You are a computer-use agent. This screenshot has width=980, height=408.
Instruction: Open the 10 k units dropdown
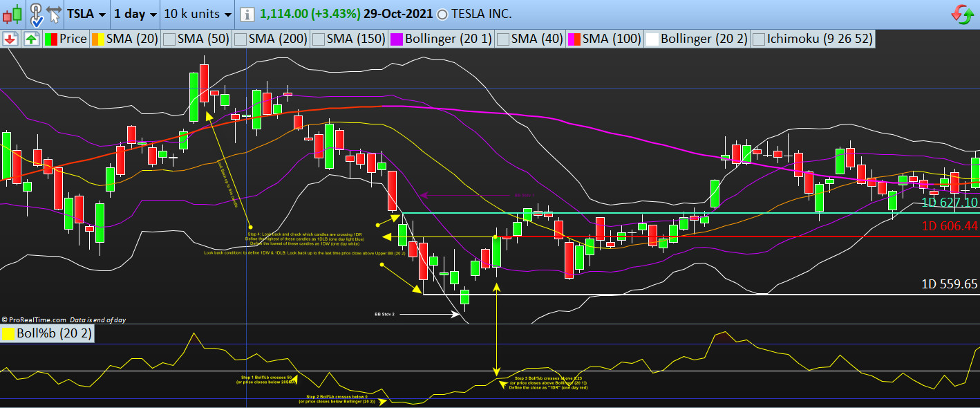[x=198, y=14]
